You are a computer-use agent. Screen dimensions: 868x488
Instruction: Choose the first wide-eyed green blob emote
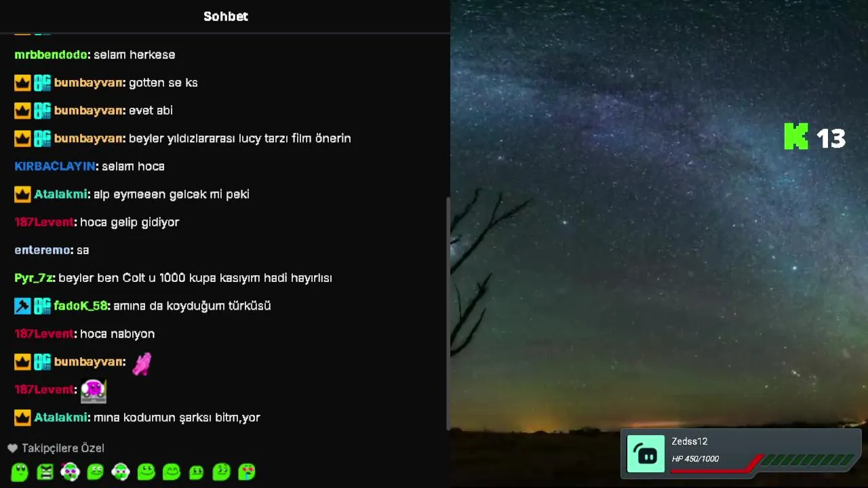point(20,472)
